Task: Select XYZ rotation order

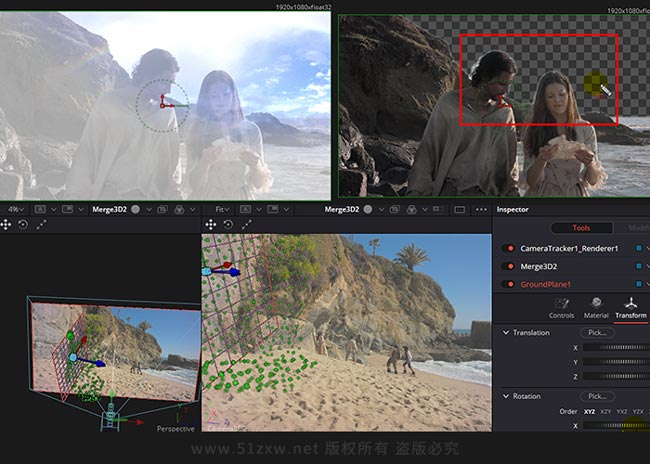Action: 589,412
